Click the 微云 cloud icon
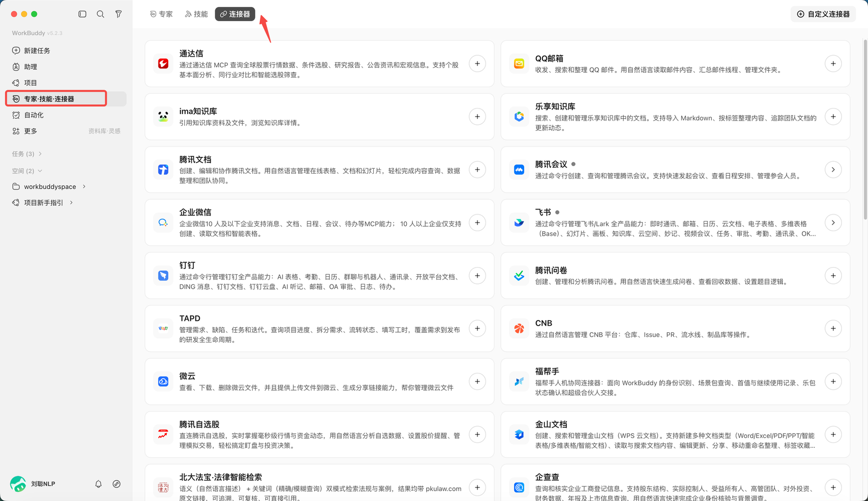 pos(163,382)
